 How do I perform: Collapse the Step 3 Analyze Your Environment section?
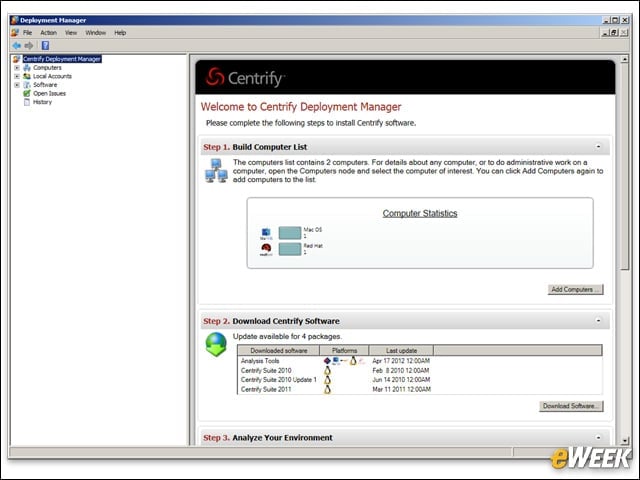(598, 438)
